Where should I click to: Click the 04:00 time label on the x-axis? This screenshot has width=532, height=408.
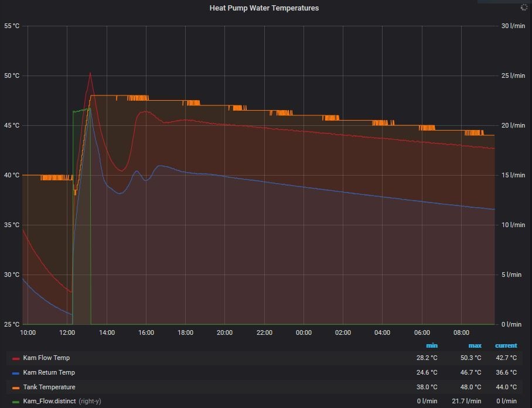point(383,332)
